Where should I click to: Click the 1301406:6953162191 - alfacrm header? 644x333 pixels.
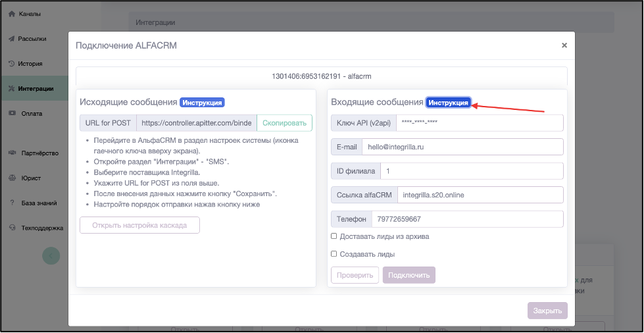322,76
